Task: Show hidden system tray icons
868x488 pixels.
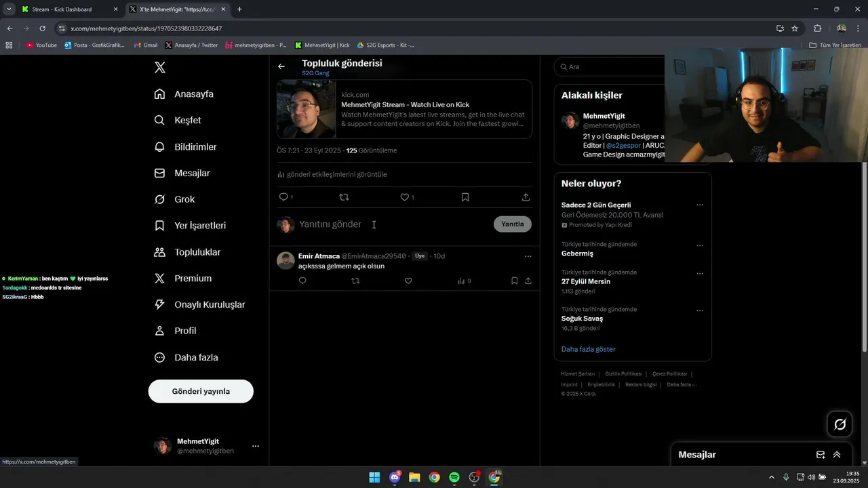Action: (771, 477)
